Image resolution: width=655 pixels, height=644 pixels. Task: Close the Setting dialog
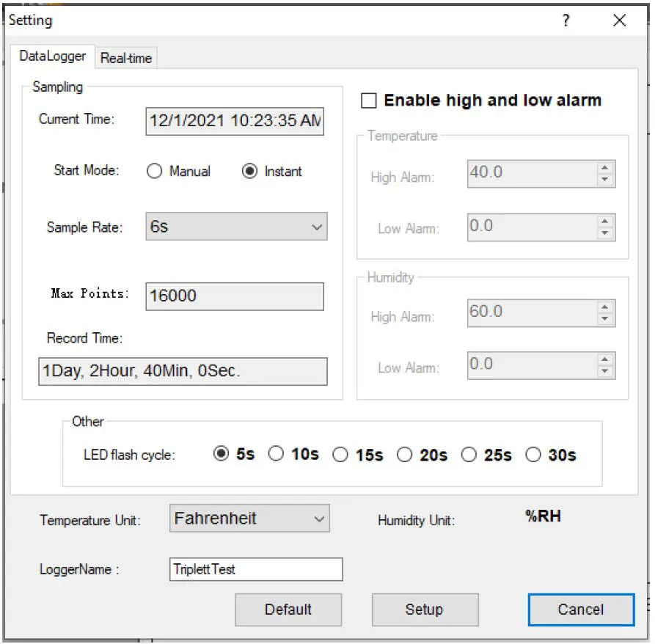tap(620, 20)
